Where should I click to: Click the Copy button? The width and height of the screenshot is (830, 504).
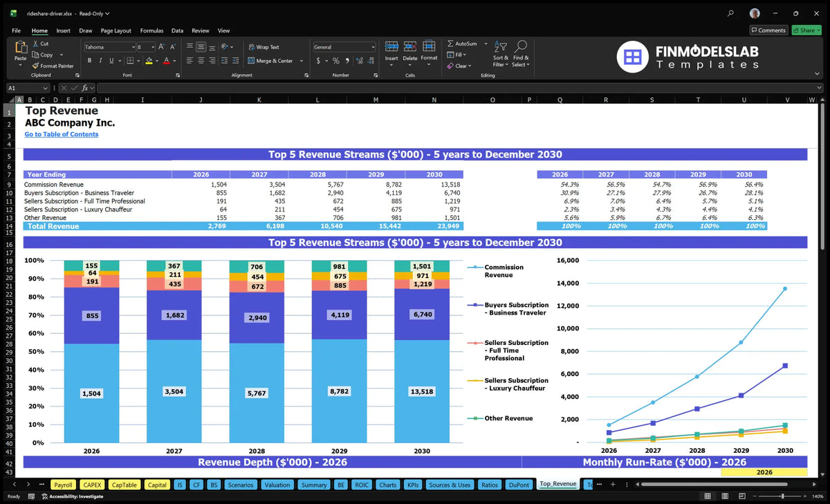pos(43,55)
